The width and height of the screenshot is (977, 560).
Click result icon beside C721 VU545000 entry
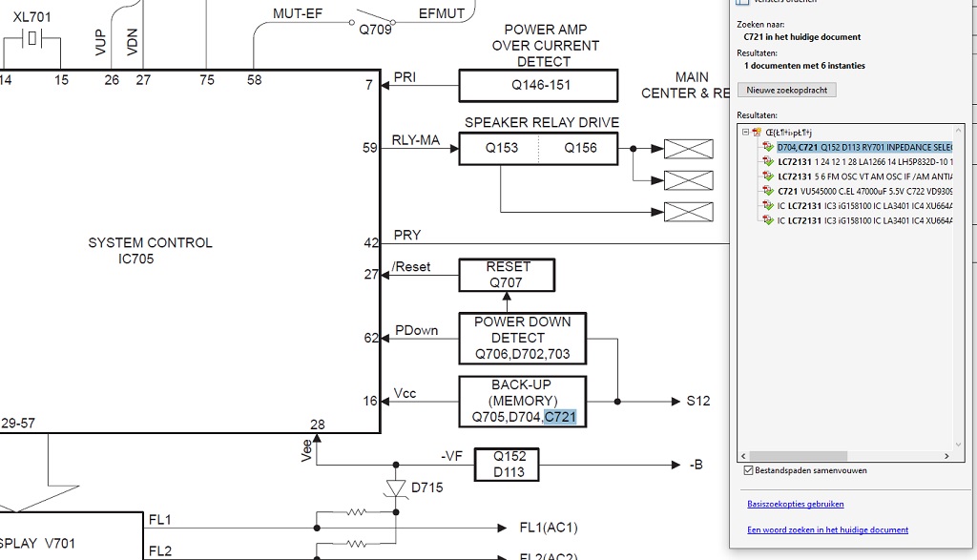[768, 191]
